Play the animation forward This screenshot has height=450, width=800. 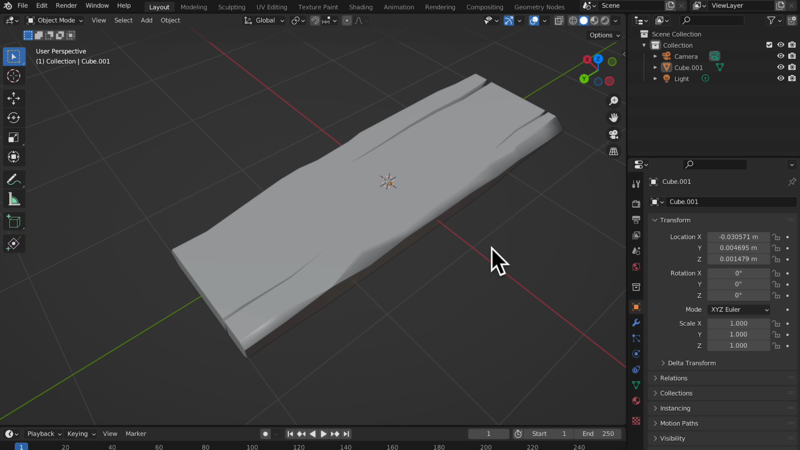coord(323,434)
